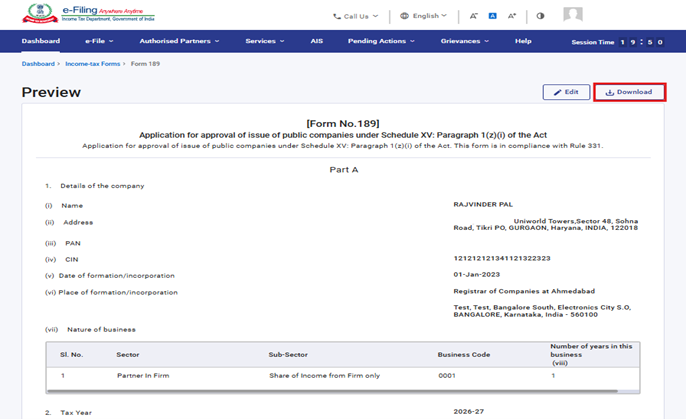Click the Edit button

(x=566, y=92)
